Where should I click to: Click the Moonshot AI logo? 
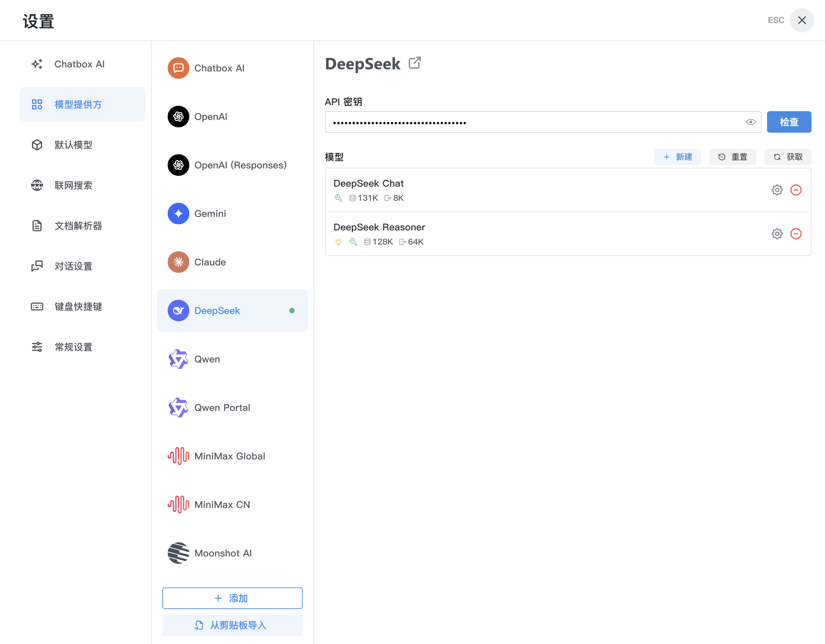[178, 553]
